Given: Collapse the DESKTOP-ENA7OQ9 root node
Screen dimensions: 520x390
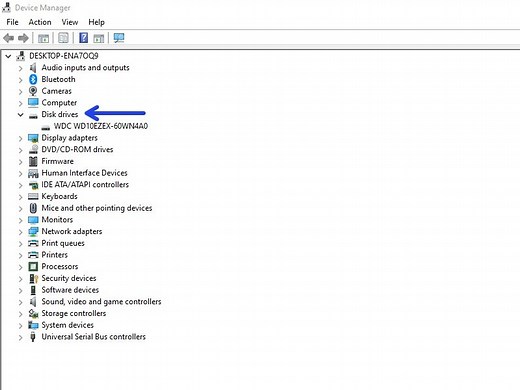Looking at the screenshot, I should pos(8,56).
